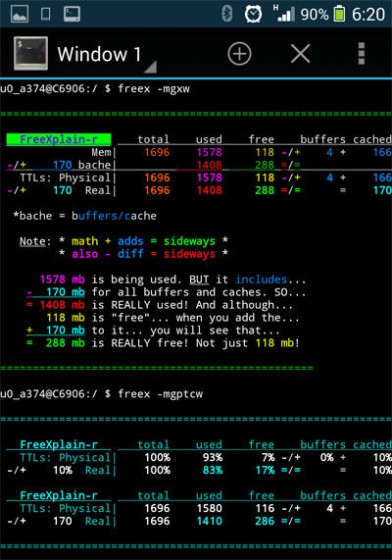Tap the signal strength indicator

pyautogui.click(x=284, y=13)
